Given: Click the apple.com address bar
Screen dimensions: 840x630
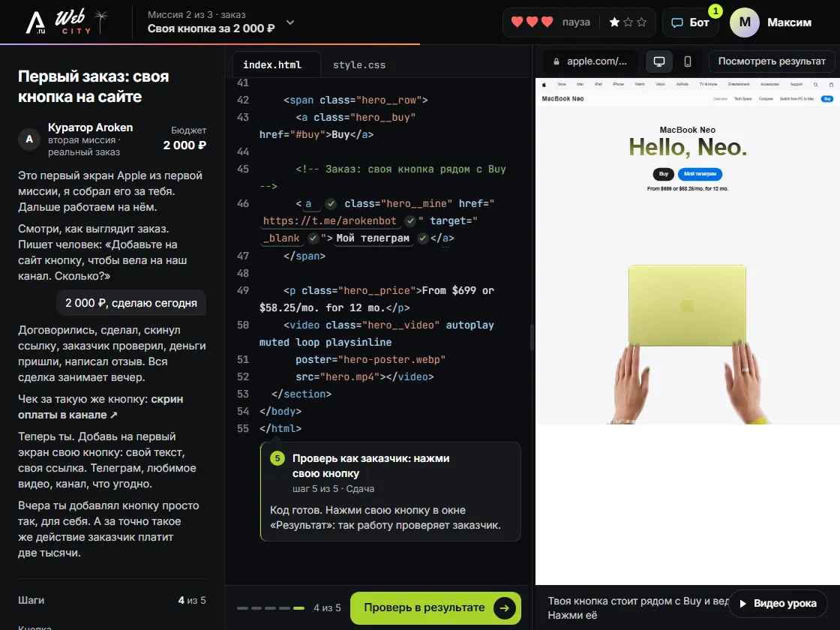Looking at the screenshot, I should click(x=589, y=61).
